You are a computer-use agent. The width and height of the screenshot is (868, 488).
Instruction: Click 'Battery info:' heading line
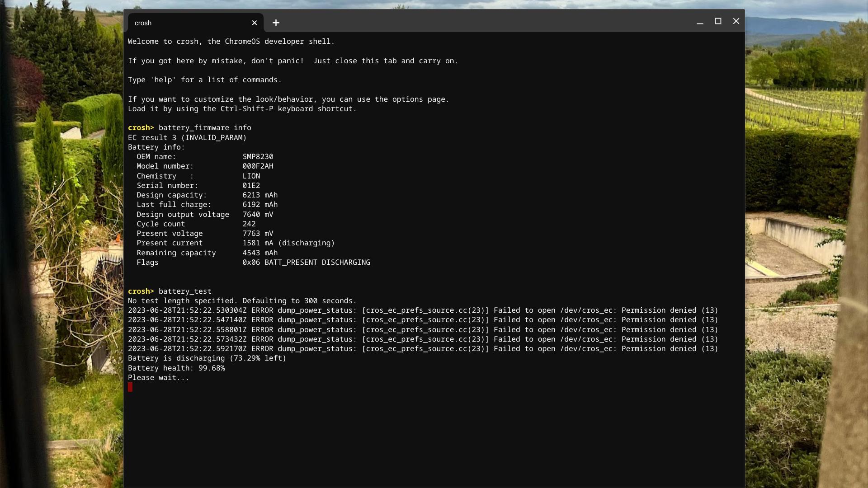(x=156, y=147)
